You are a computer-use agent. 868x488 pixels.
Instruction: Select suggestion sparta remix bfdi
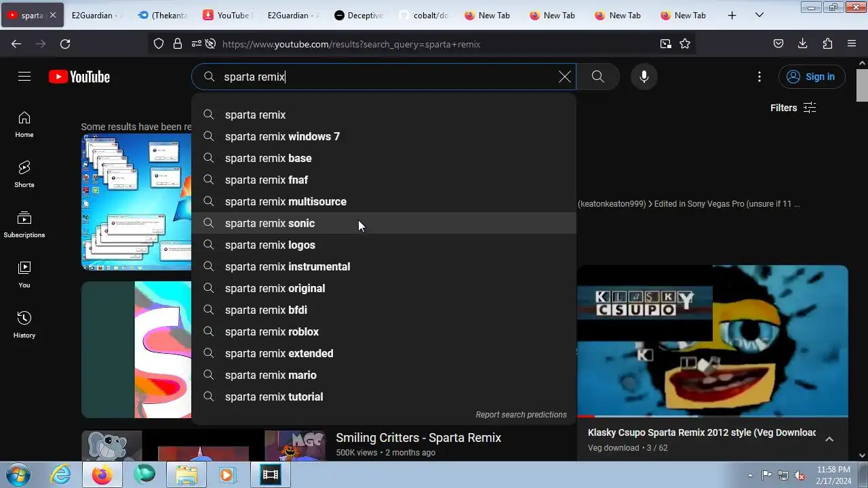tap(384, 310)
